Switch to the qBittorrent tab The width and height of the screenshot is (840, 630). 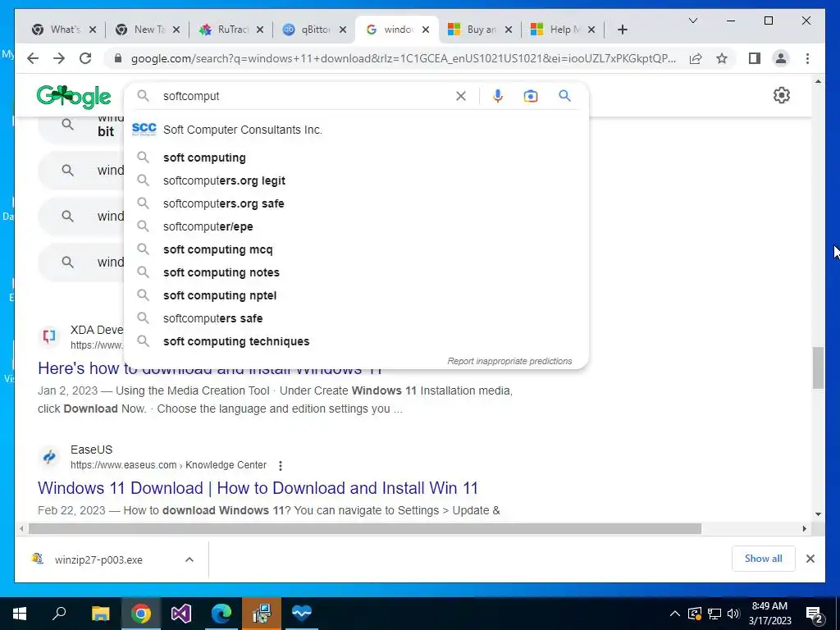coord(315,30)
